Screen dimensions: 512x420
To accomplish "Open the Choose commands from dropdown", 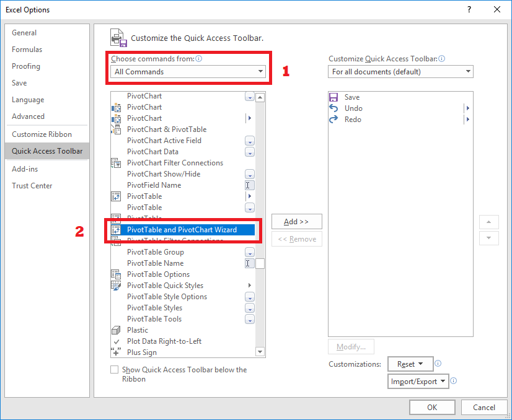I will [188, 72].
